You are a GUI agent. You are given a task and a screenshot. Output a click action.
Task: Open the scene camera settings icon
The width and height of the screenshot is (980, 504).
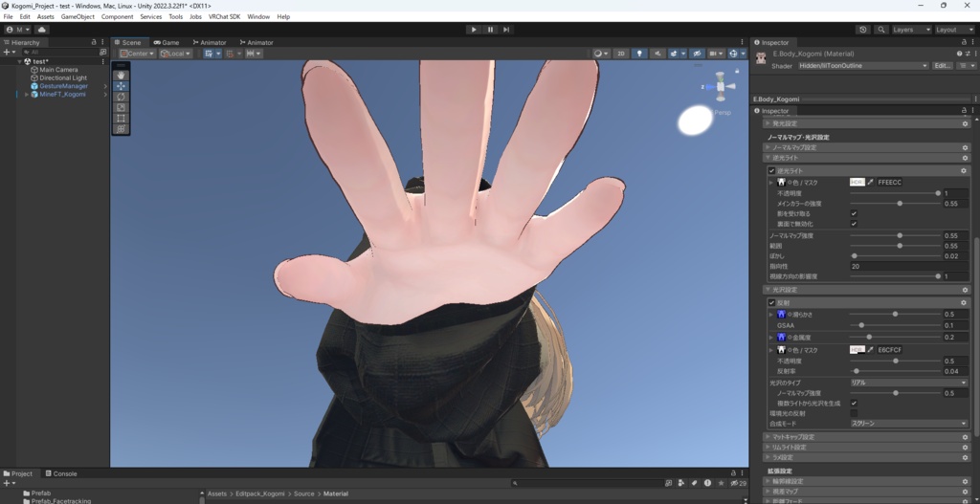[716, 54]
